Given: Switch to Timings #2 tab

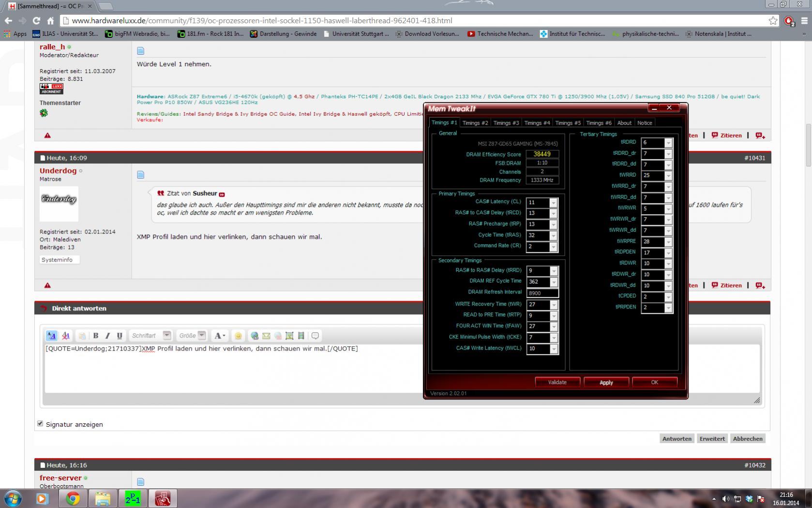Looking at the screenshot, I should 475,123.
